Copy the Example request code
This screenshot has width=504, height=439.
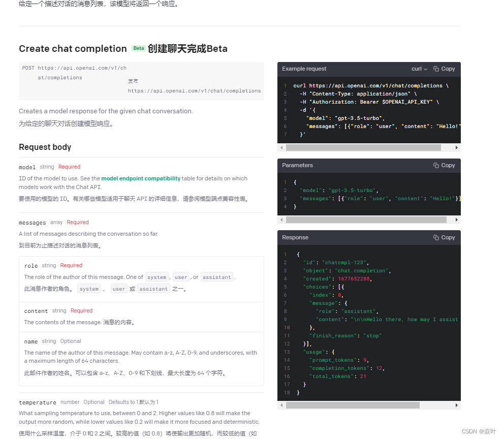click(444, 69)
